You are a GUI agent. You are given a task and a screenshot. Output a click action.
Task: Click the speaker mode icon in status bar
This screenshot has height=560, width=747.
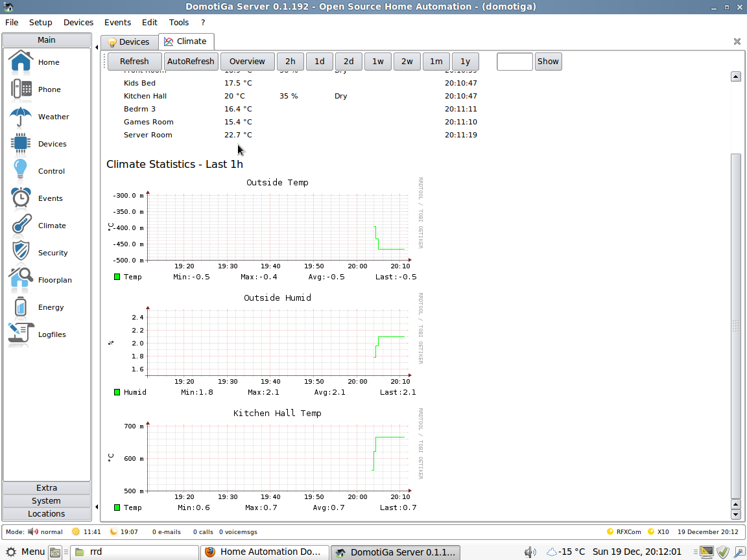pos(33,531)
